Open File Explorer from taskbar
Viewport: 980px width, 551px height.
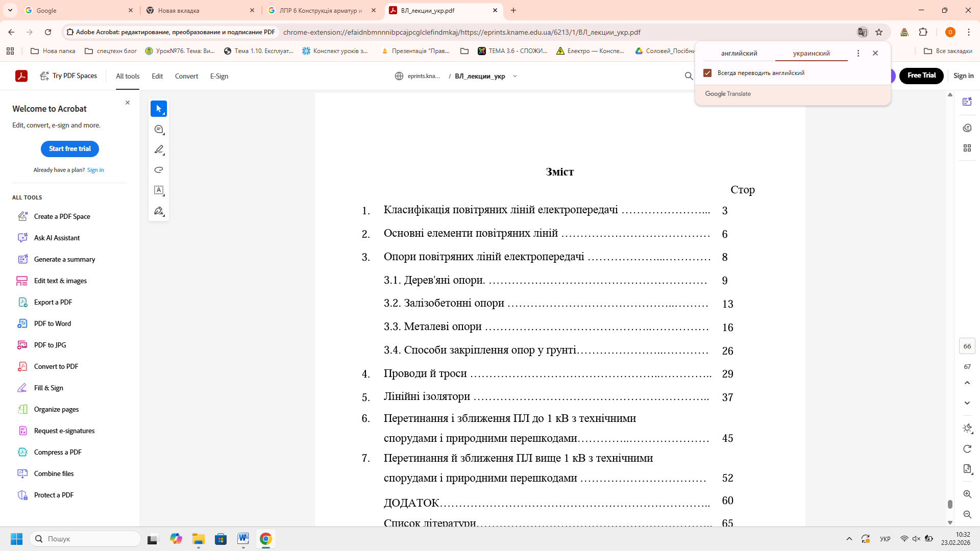pos(199,539)
